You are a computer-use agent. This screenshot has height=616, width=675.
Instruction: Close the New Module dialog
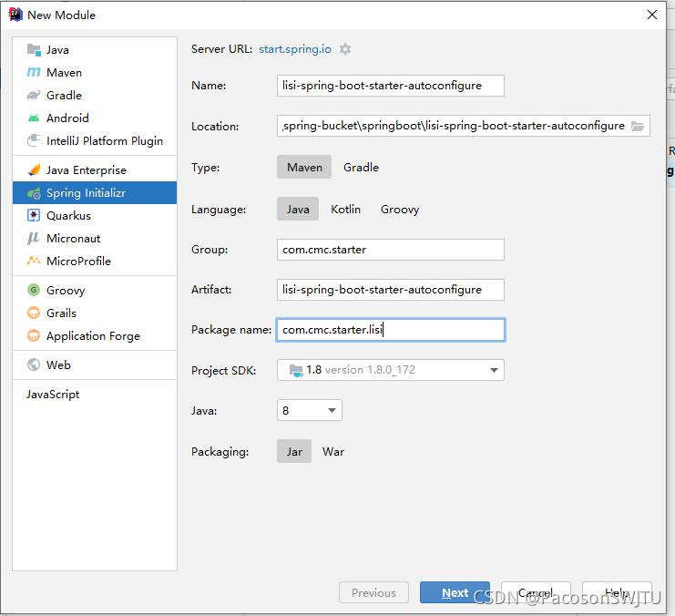[651, 15]
